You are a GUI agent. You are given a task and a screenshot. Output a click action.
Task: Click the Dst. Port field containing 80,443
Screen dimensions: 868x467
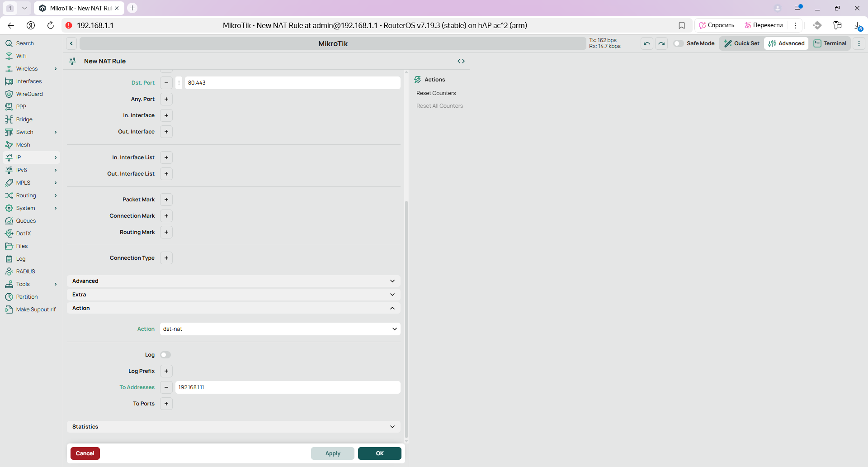(x=292, y=83)
